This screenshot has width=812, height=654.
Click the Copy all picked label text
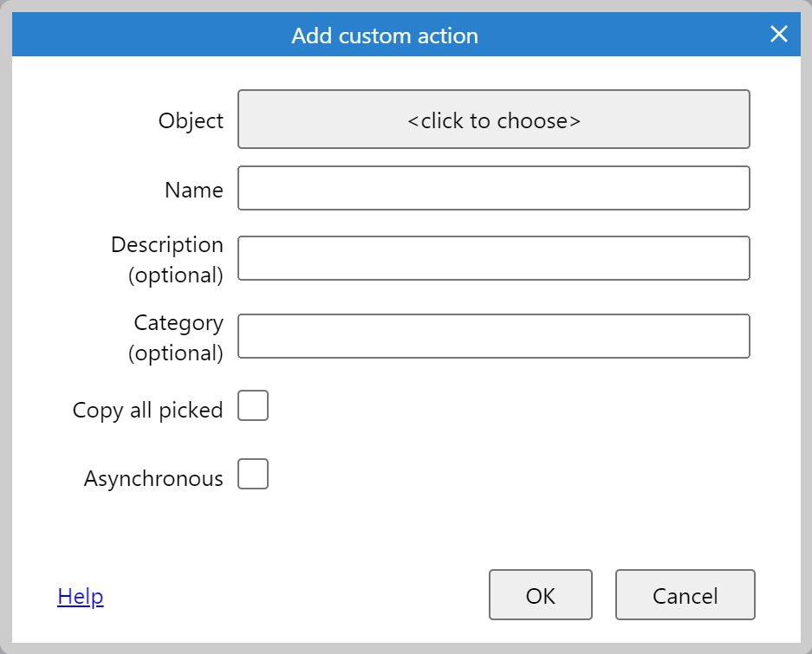click(147, 410)
